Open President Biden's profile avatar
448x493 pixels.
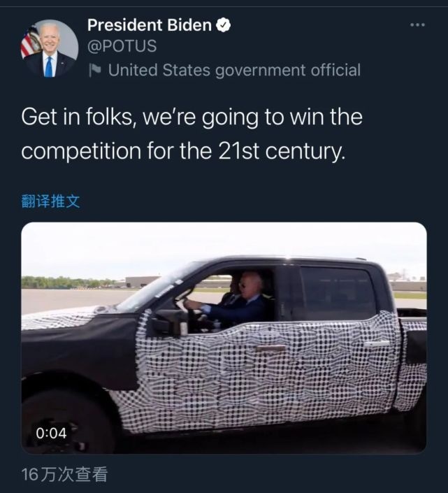(x=50, y=48)
